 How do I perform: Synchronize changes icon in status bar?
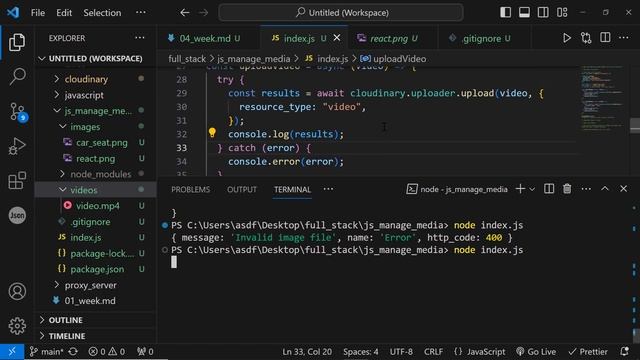click(x=73, y=351)
